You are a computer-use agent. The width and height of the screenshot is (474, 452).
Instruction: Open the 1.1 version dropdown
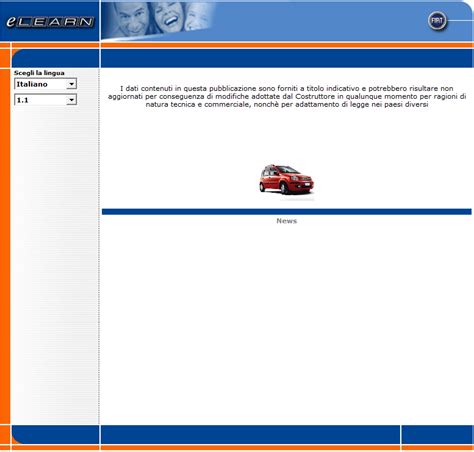(45, 100)
